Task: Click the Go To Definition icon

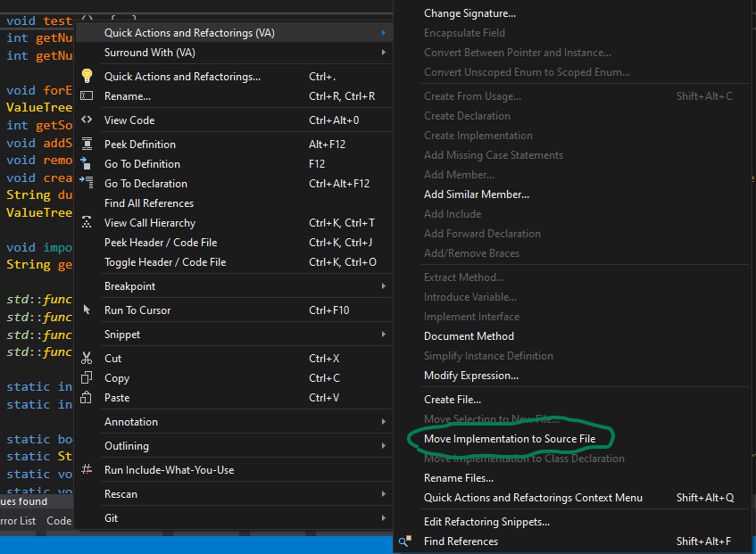Action: (86, 163)
